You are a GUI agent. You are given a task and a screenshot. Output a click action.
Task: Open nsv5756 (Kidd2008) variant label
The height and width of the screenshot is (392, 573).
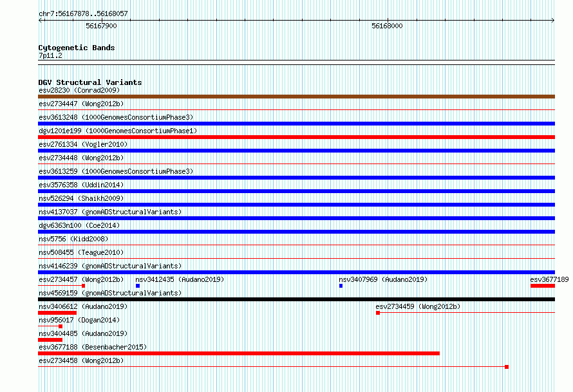point(73,239)
